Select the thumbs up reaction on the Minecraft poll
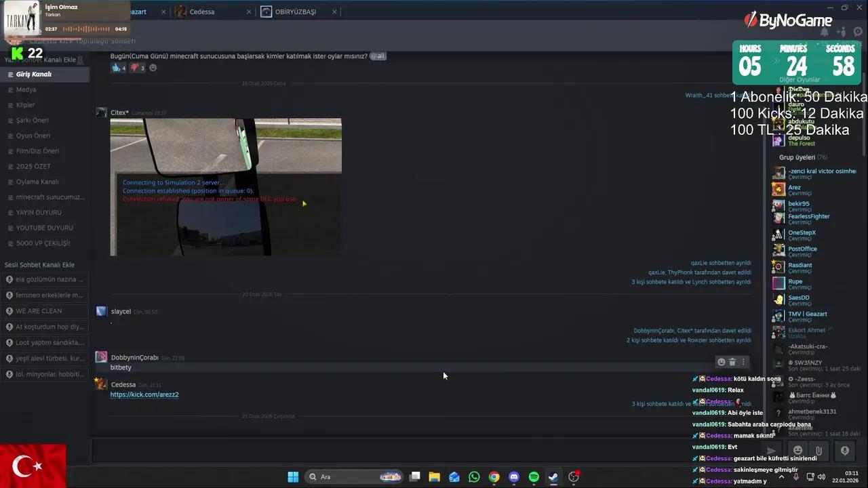 [117, 68]
